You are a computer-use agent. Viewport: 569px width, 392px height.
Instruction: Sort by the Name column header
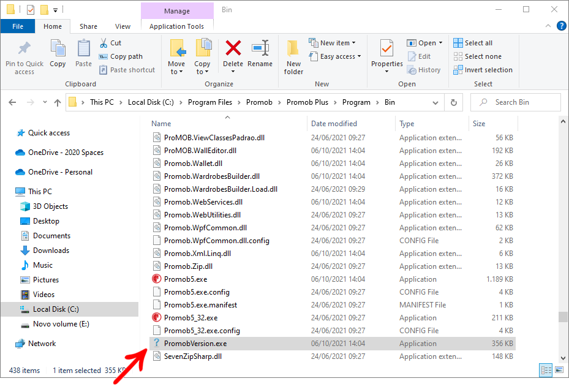(x=161, y=124)
